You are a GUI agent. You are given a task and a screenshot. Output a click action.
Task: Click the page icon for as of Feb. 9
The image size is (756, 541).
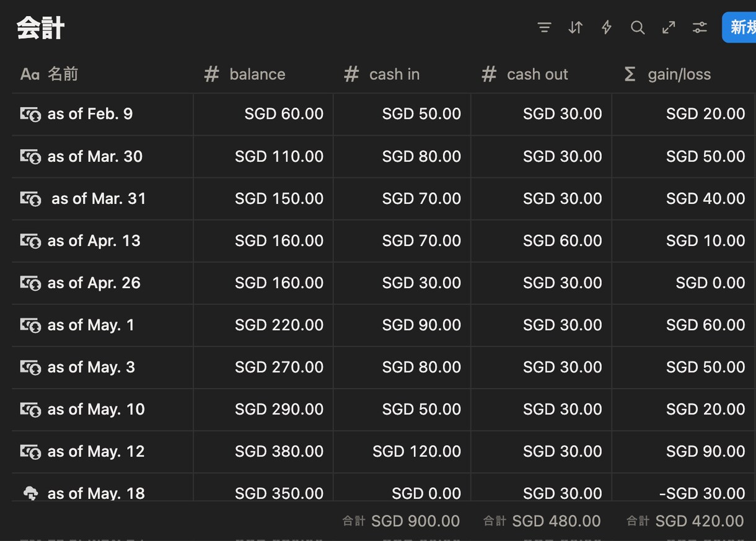pos(30,114)
